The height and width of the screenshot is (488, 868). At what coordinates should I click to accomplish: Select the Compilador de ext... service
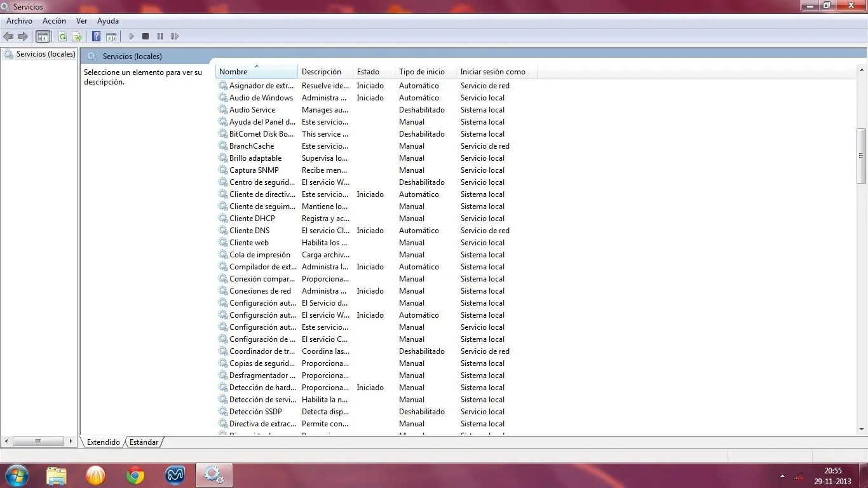coord(263,266)
